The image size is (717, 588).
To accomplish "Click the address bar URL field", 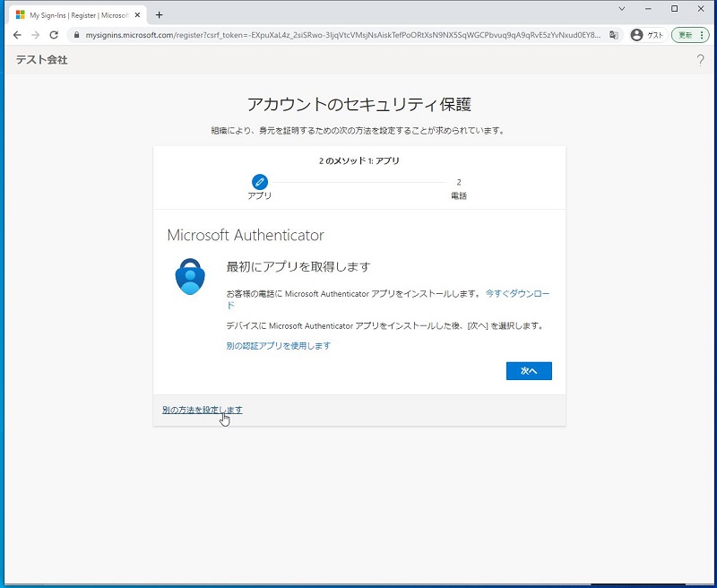I will click(343, 35).
